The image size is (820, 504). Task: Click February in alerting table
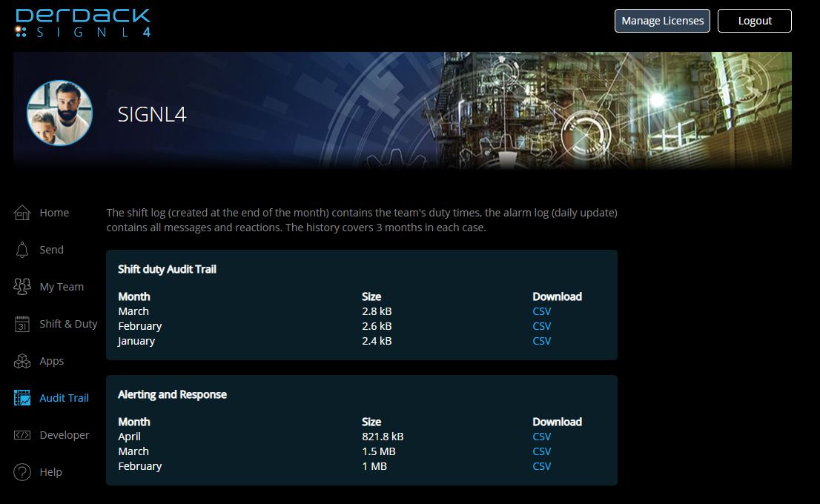(x=139, y=466)
